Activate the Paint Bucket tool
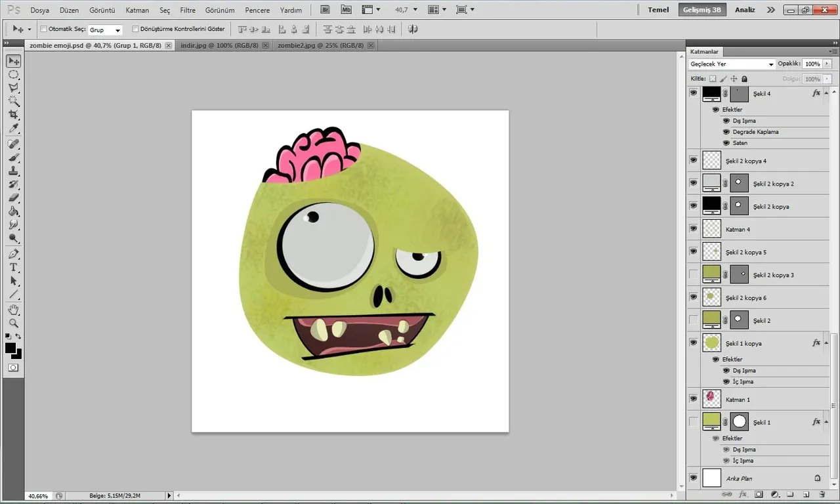Image resolution: width=840 pixels, height=504 pixels. point(13,211)
